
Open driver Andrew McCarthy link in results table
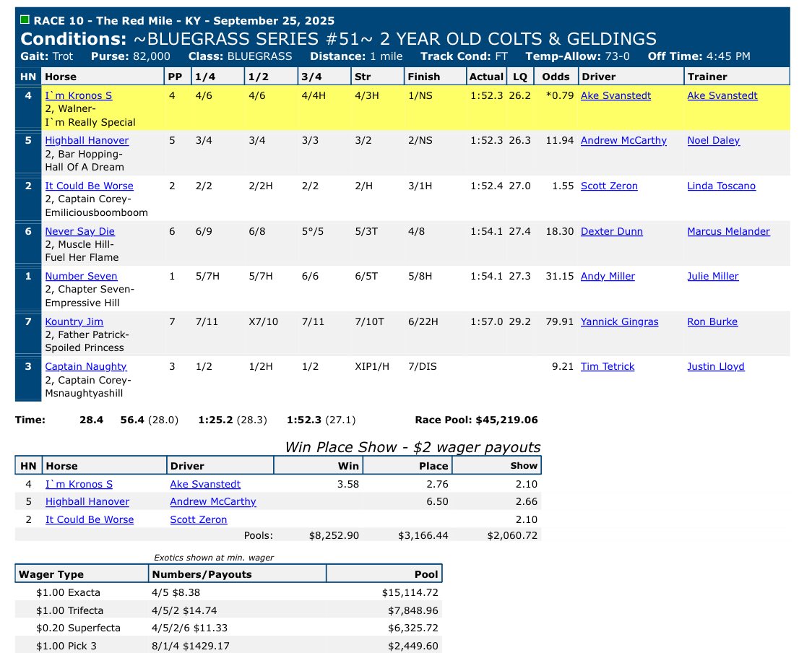pos(623,140)
